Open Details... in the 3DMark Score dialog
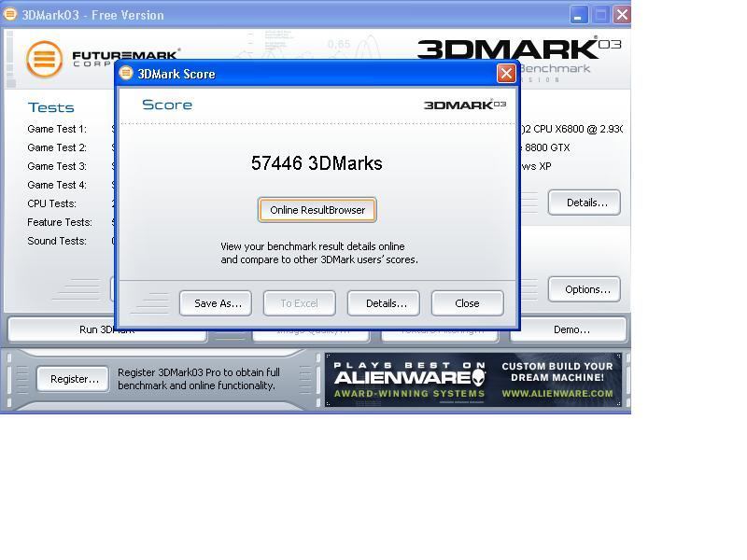747x560 pixels. pos(384,303)
